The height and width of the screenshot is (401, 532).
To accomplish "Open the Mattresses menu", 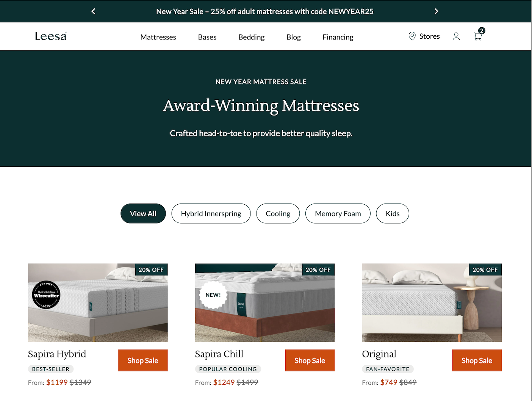I will [158, 37].
